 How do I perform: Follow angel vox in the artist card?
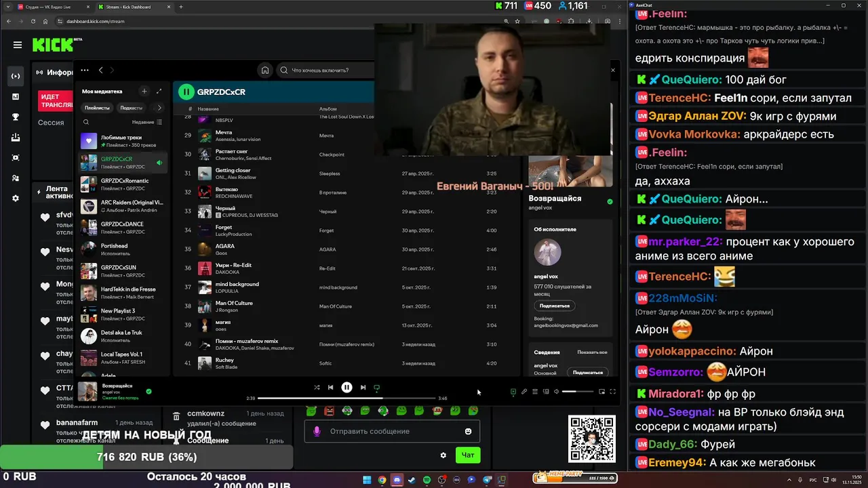[x=555, y=306]
